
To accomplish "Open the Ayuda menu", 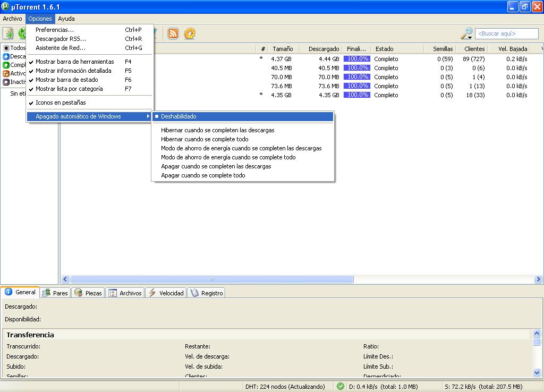I will 66,19.
